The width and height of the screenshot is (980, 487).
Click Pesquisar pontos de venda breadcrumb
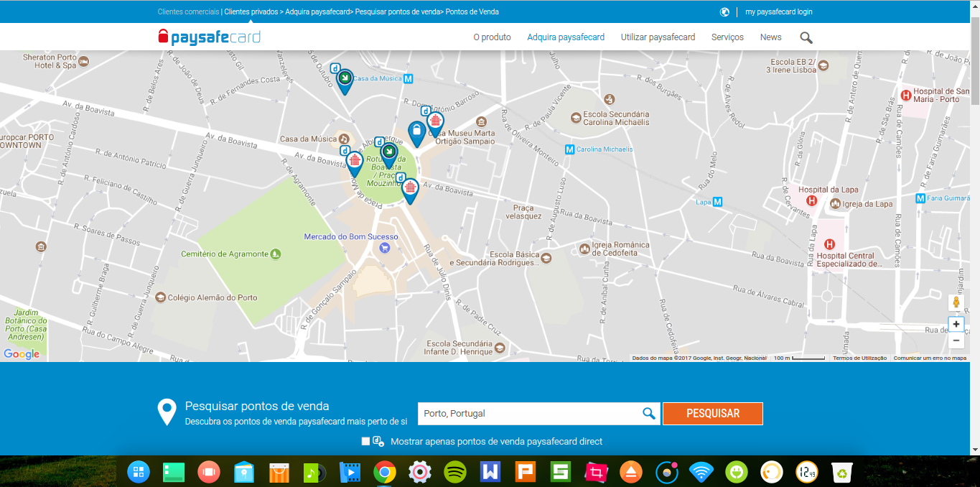pyautogui.click(x=398, y=11)
